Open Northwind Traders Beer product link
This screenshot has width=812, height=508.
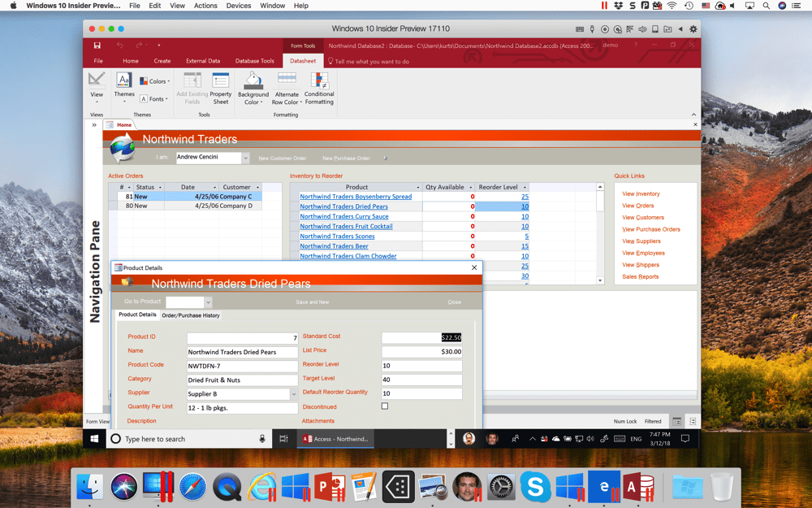(x=334, y=245)
